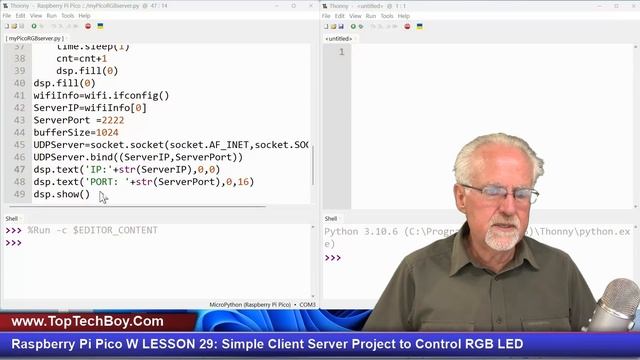This screenshot has height=360, width=640.
Task: Click Save icon in left Thonny window
Action: point(22,26)
